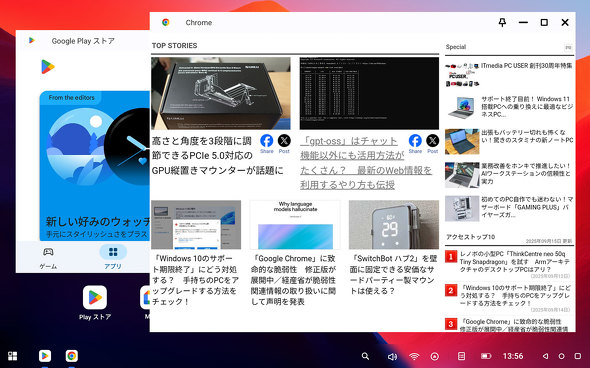Click the third-ranked Google Chrome 致命的な脆弱性 entry
Viewport: 590px width, 368px height.
(514, 325)
